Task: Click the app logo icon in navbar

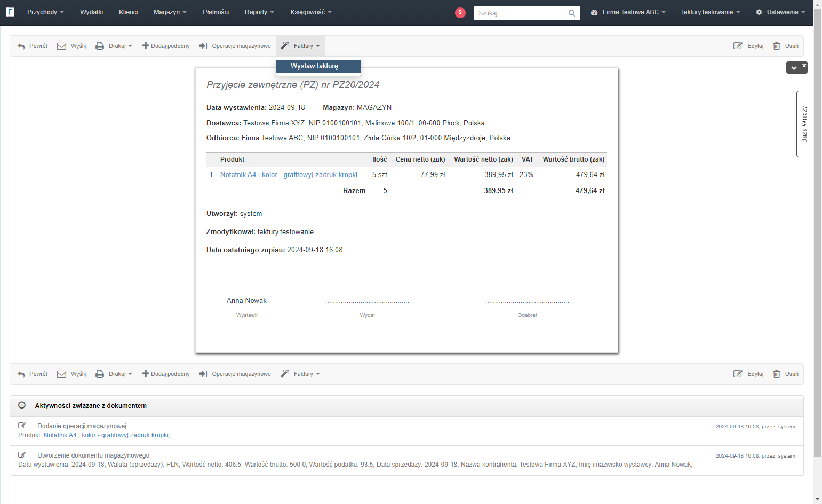Action: [10, 12]
